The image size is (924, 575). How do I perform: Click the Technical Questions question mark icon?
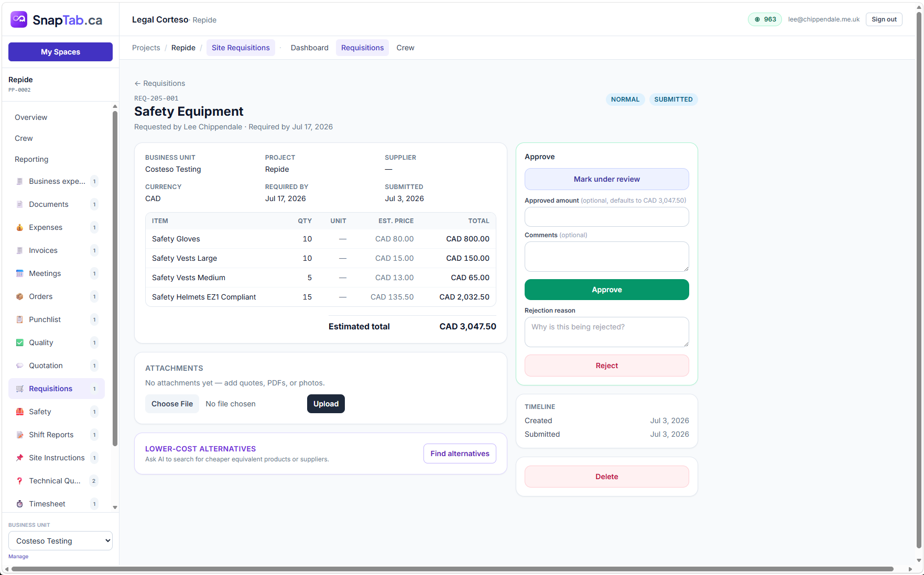(x=19, y=481)
